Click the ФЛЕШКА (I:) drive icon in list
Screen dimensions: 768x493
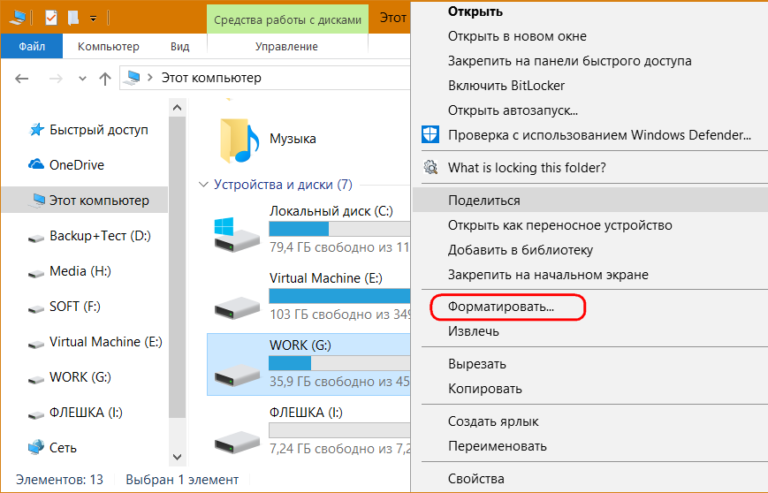click(x=237, y=441)
